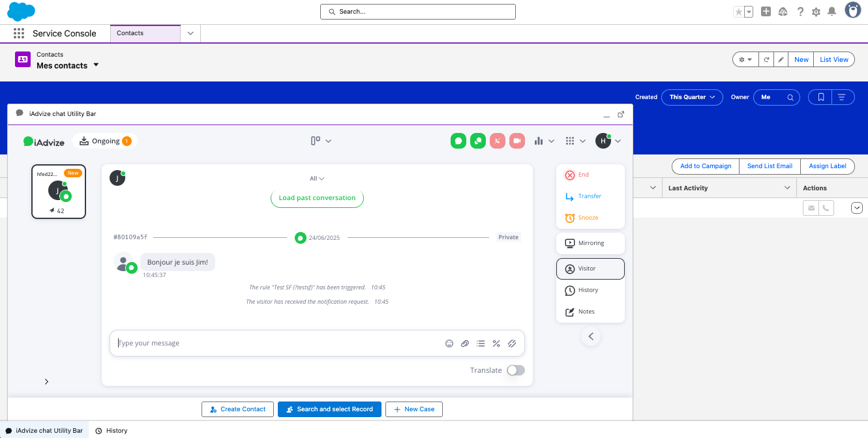Viewport: 868px width, 438px height.
Task: View notifications bell
Action: [832, 12]
